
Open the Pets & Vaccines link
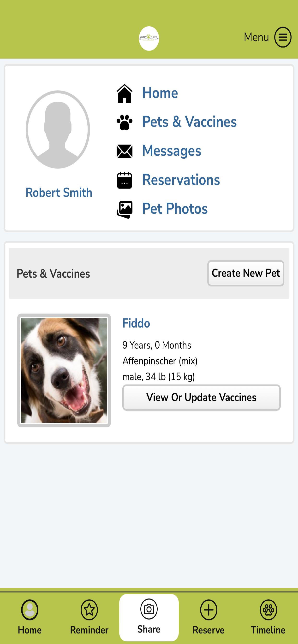click(x=189, y=122)
